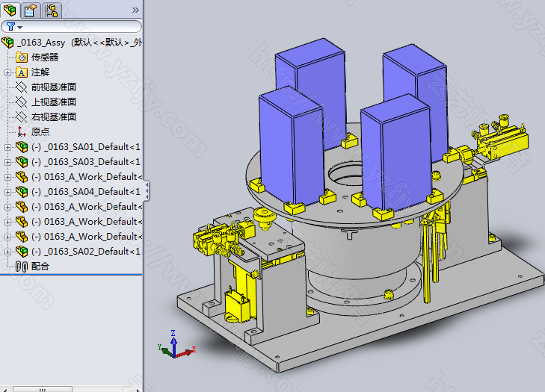Image resolution: width=545 pixels, height=392 pixels.
Task: Click the _0163_SA03_Default assembly icon
Action: click(x=22, y=162)
